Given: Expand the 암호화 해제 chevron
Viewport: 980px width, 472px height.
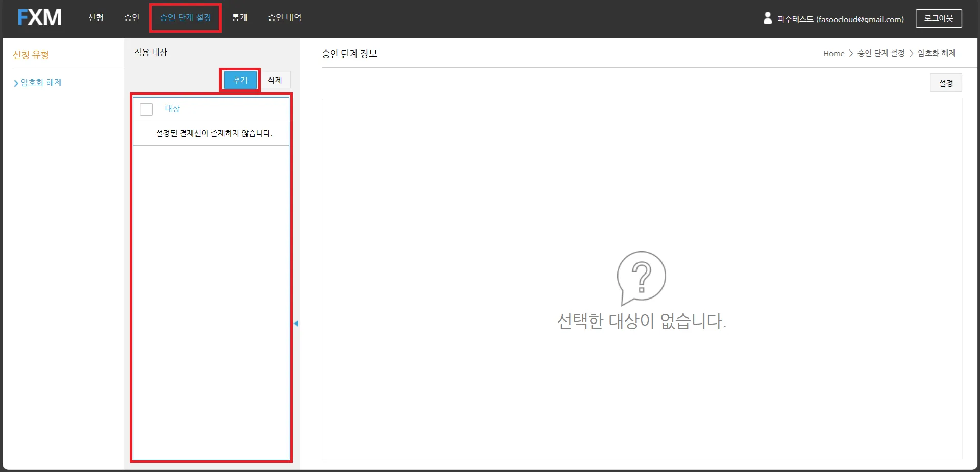Looking at the screenshot, I should point(16,83).
